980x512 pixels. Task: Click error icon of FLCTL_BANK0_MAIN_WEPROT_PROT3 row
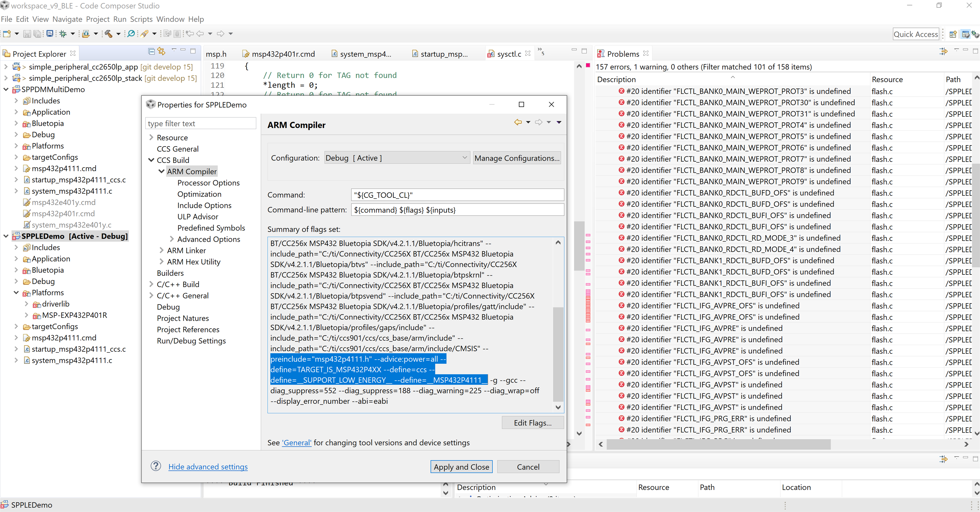pos(621,91)
